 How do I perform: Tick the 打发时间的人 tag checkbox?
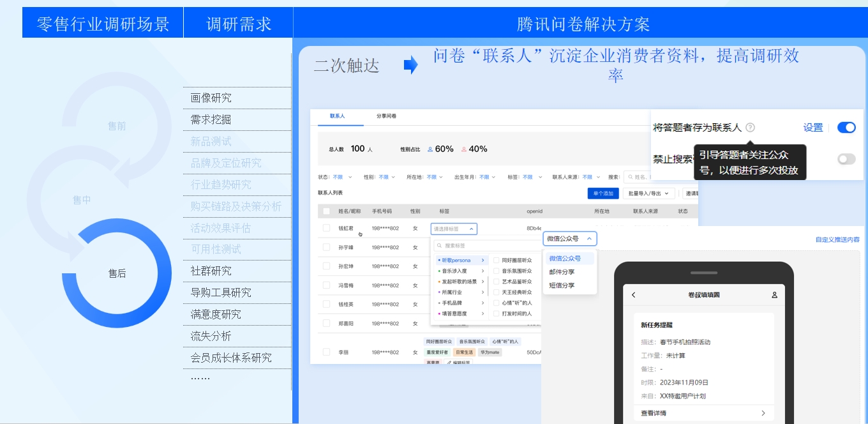[x=496, y=314]
